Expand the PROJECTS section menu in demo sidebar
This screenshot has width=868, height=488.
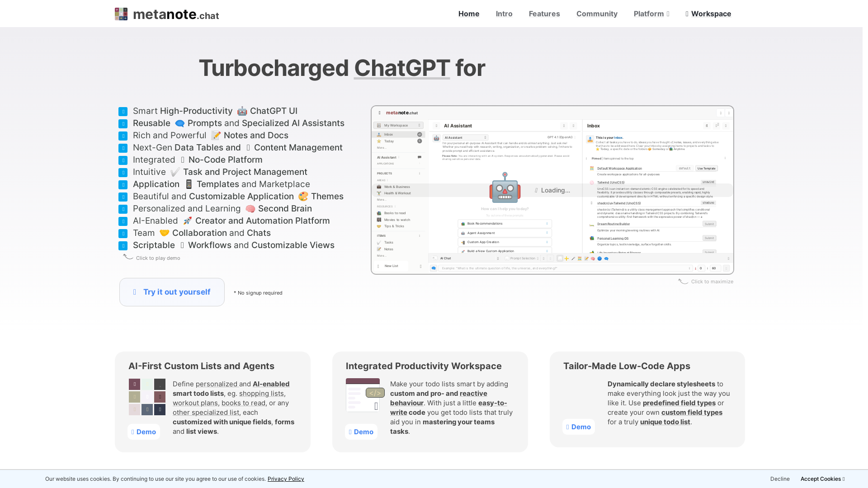pyautogui.click(x=420, y=174)
